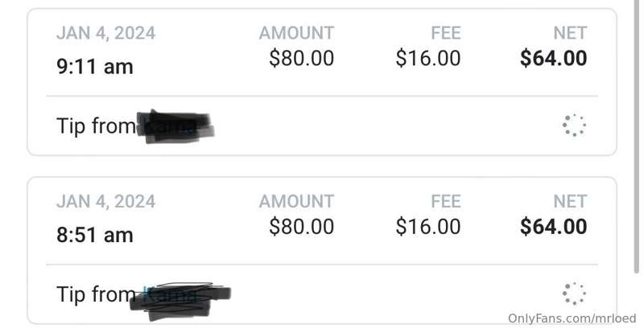The image size is (644, 333).
Task: Click the OnlyFans.com/mrloed watermark text
Action: click(572, 319)
